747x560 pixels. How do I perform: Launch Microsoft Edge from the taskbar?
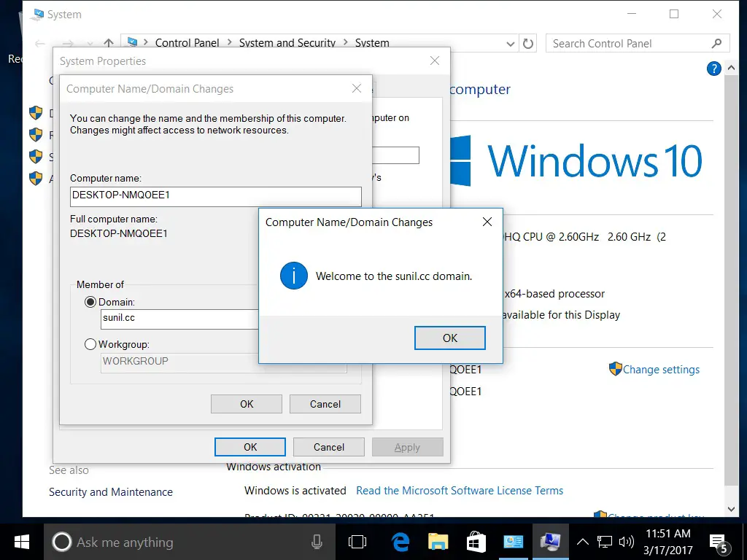pyautogui.click(x=400, y=542)
